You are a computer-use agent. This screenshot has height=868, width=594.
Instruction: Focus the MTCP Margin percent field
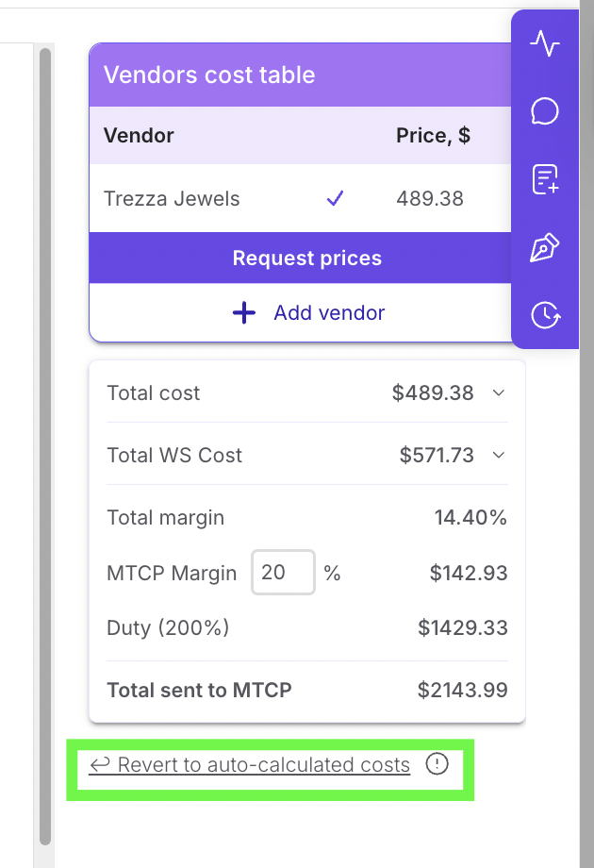click(x=282, y=573)
